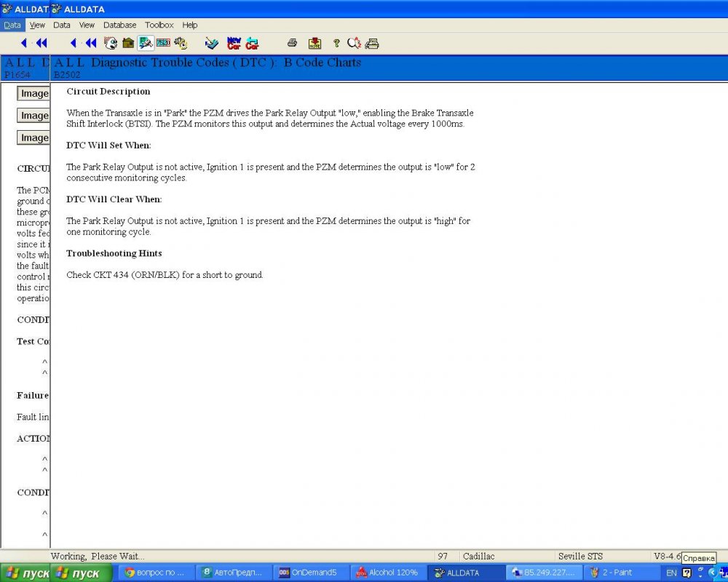Switch to Alcohol 120% in the taskbar

387,573
